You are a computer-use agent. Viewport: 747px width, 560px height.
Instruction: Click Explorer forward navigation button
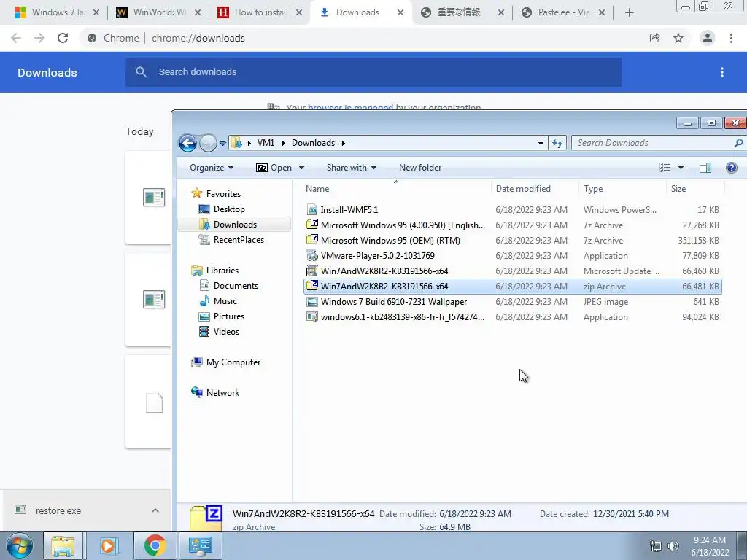click(208, 143)
